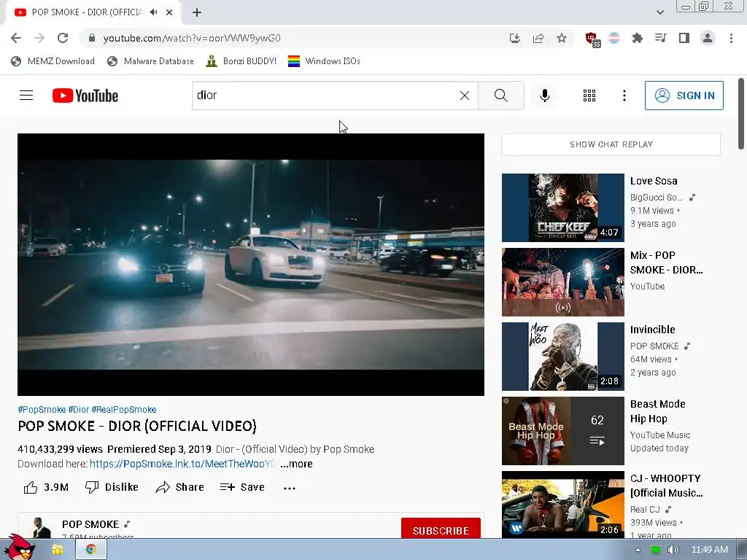The width and height of the screenshot is (747, 560).
Task: Share the Pop Smoke Dior video
Action: 180,487
